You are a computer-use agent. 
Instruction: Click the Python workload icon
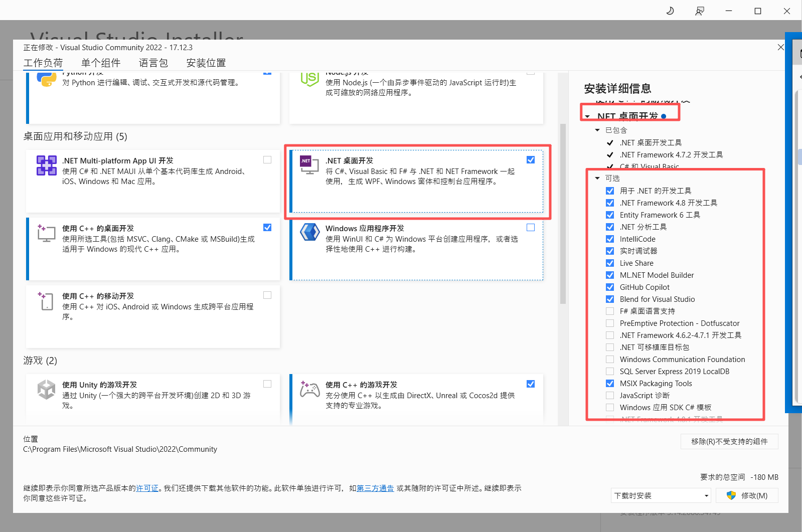(x=46, y=79)
